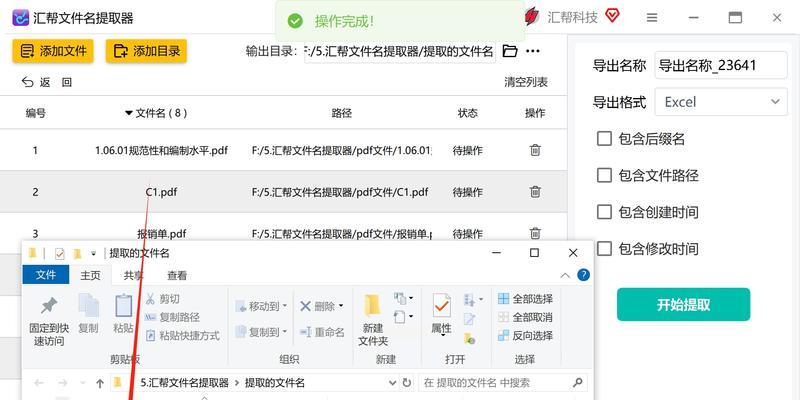Viewport: 800px width, 400px height.
Task: Delete the C1.pdf row via trash icon
Action: coord(535,192)
